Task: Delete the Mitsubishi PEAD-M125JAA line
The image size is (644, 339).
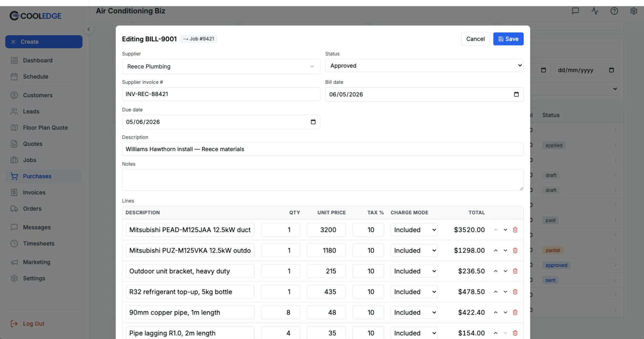Action: [515, 230]
